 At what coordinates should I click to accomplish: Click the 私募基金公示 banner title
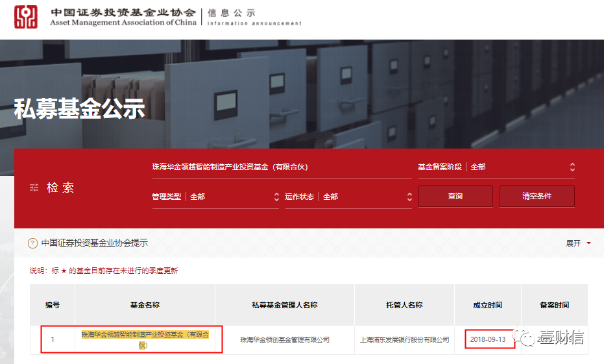[79, 108]
